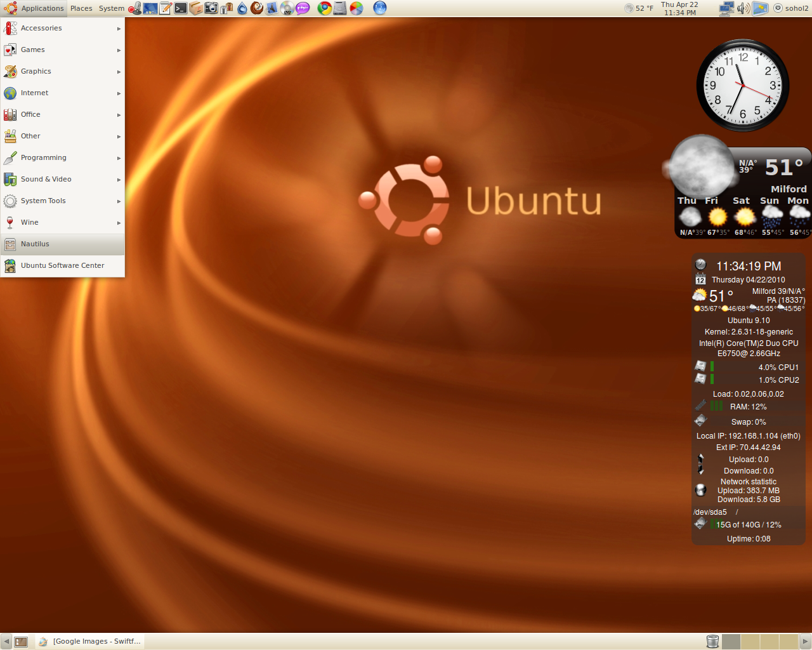Screen dimensions: 812x650
Task: Open the volume speaker control
Action: (x=743, y=8)
